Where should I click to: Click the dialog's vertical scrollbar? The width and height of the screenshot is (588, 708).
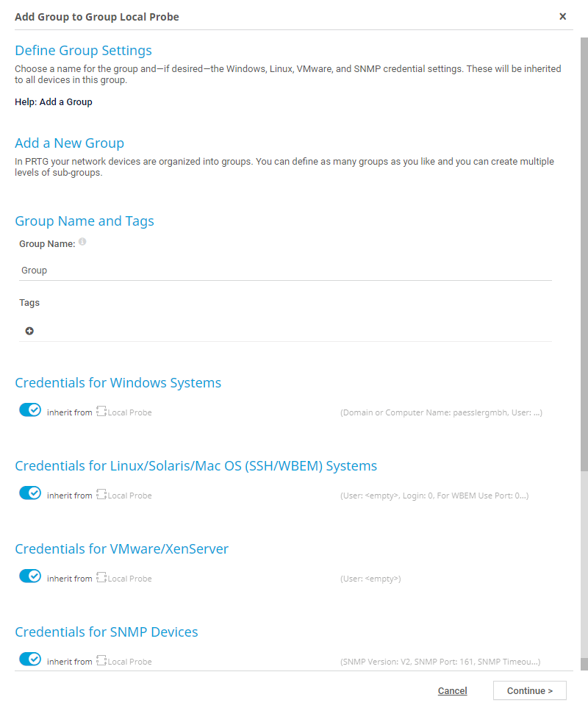point(584,250)
